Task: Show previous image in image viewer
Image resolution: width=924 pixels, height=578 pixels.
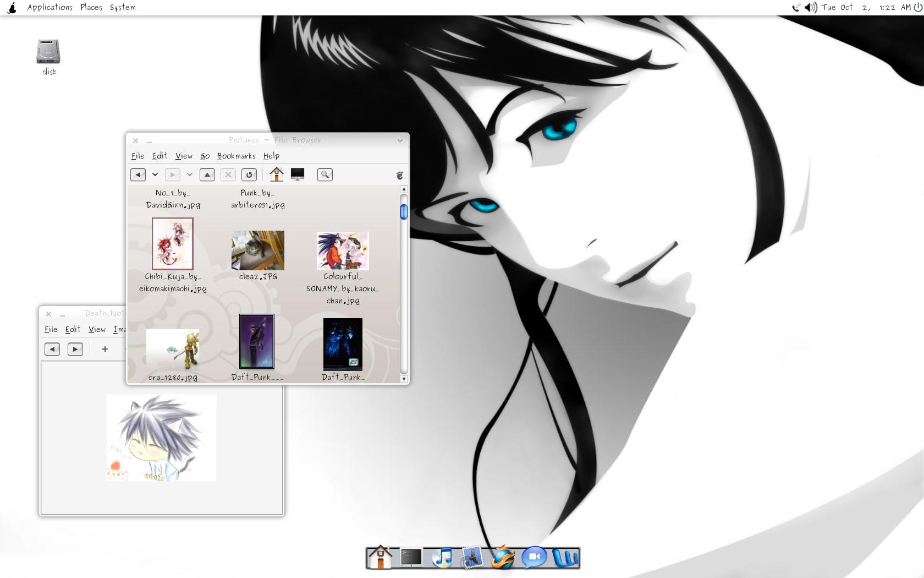Action: pos(52,349)
